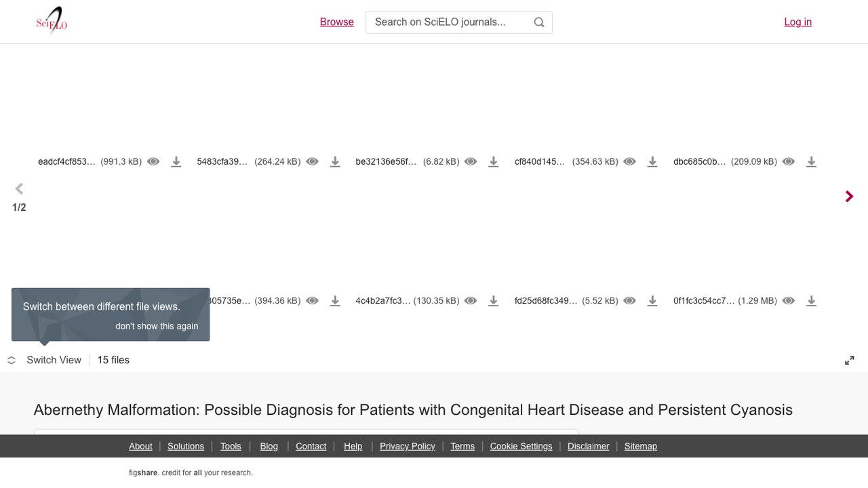This screenshot has height=488, width=868.
Task: Open the Switch View selector
Action: [x=44, y=360]
